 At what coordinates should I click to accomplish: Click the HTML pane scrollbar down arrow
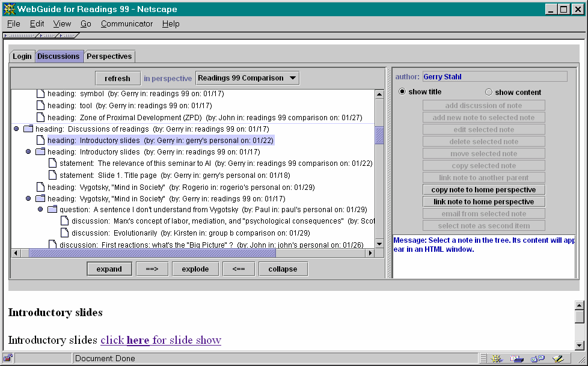click(580, 345)
